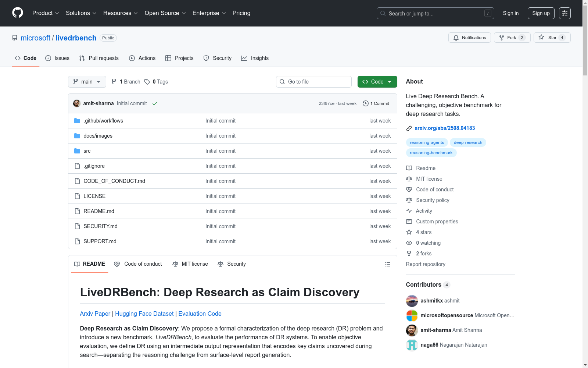Screen dimensions: 588x368
Task: Switch to the Issues tab
Action: (57, 58)
